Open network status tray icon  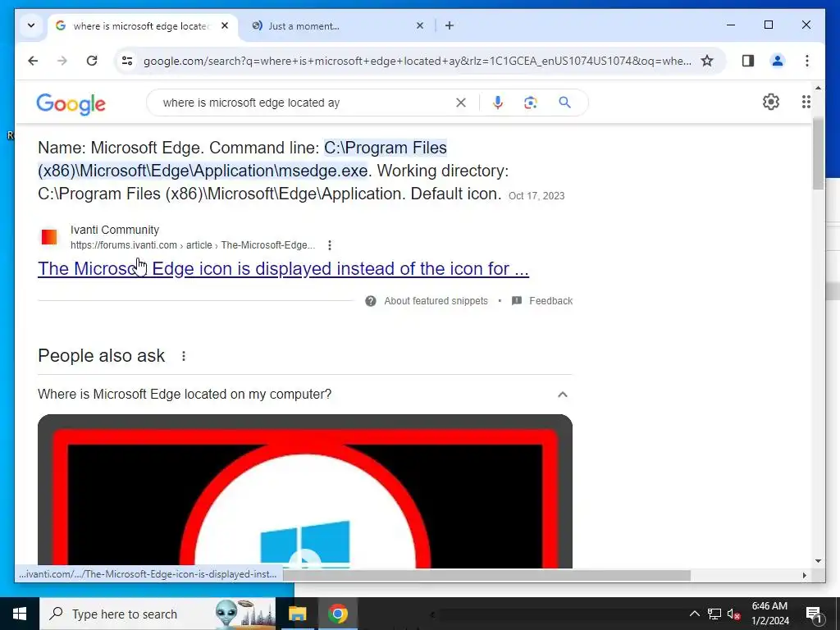pos(714,614)
